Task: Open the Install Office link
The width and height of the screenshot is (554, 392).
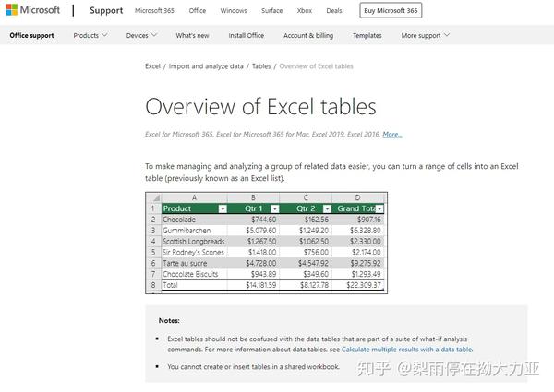Action: [x=246, y=35]
